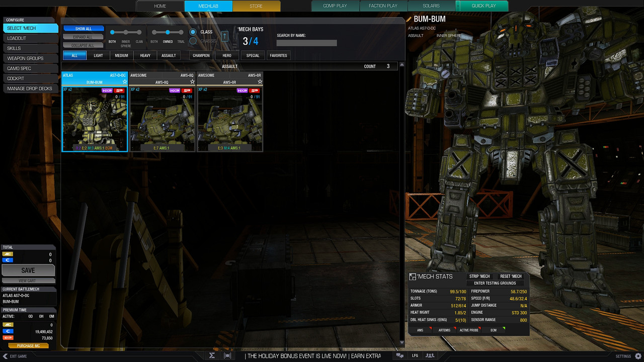This screenshot has height=362, width=644.
Task: Click the Strip 'Mech button
Action: pos(479,277)
